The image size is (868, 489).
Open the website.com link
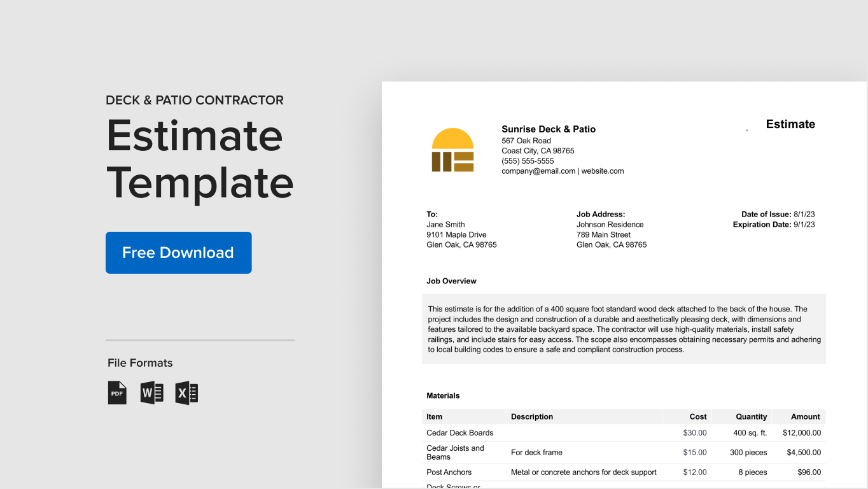click(x=603, y=171)
